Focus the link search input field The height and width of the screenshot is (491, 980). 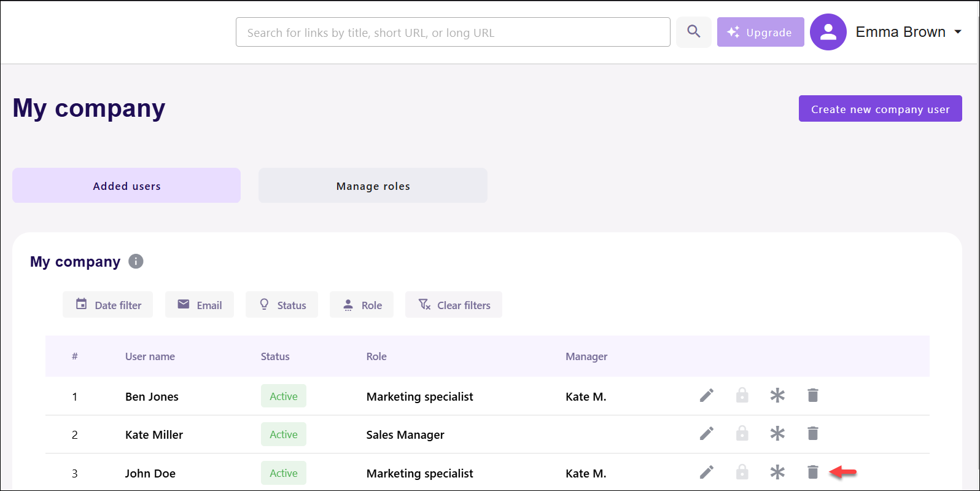(453, 32)
